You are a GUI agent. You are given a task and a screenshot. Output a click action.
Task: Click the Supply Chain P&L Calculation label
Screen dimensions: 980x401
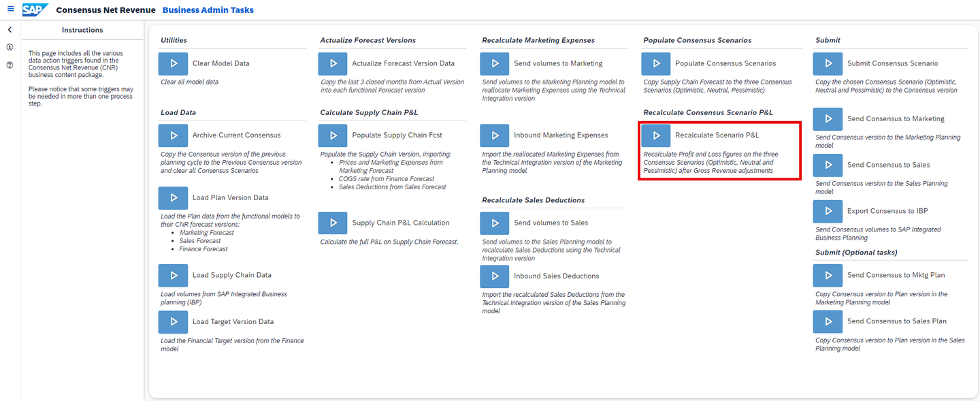pyautogui.click(x=401, y=223)
